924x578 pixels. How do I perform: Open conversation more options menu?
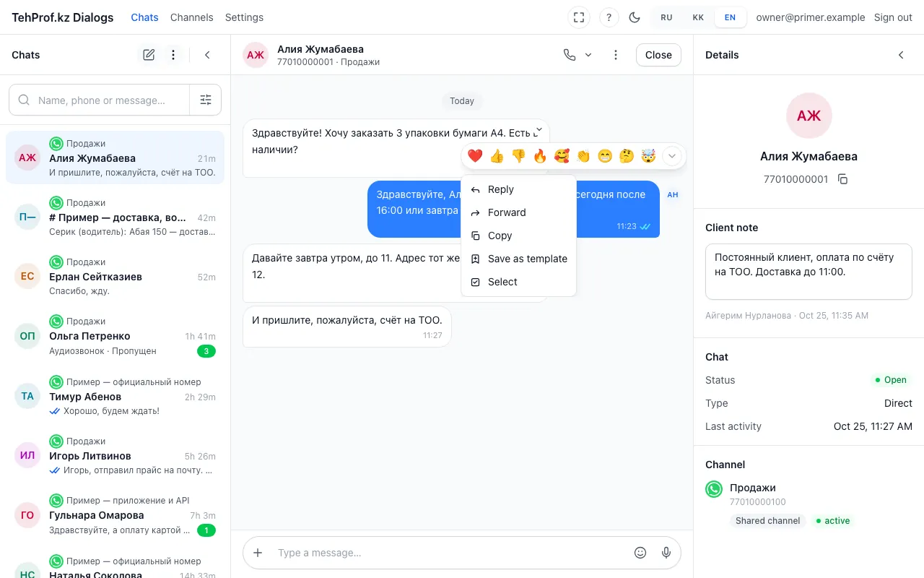pos(615,55)
